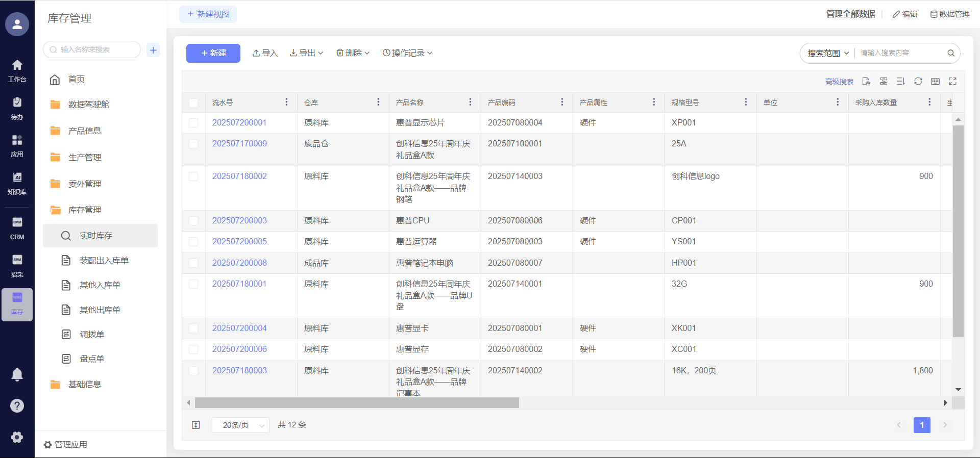Viewport: 980px width, 458px height.
Task: Click the magnifier search icon
Action: (951, 53)
